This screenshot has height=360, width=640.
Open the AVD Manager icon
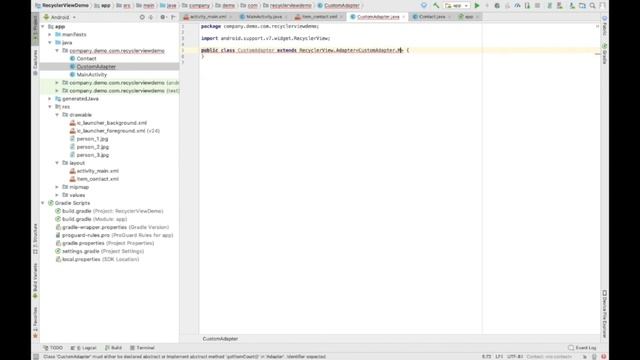pos(560,6)
